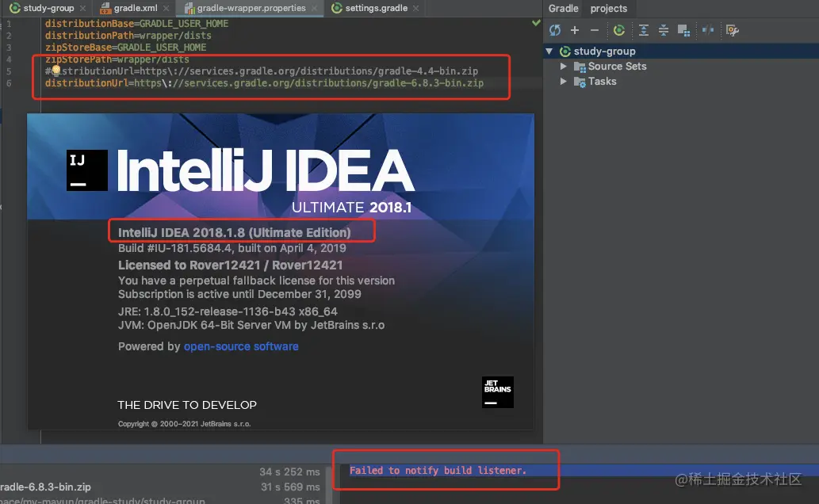Click the Copyright 2000–2021 JetBrains text
The height and width of the screenshot is (504, 819).
[x=184, y=424]
